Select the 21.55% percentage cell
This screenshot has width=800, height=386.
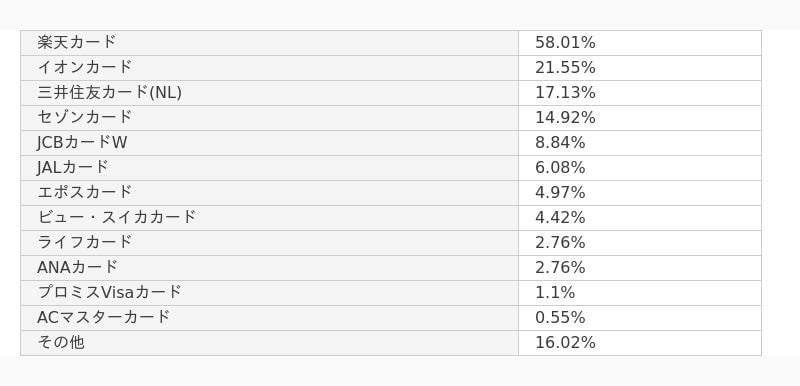[x=640, y=68]
